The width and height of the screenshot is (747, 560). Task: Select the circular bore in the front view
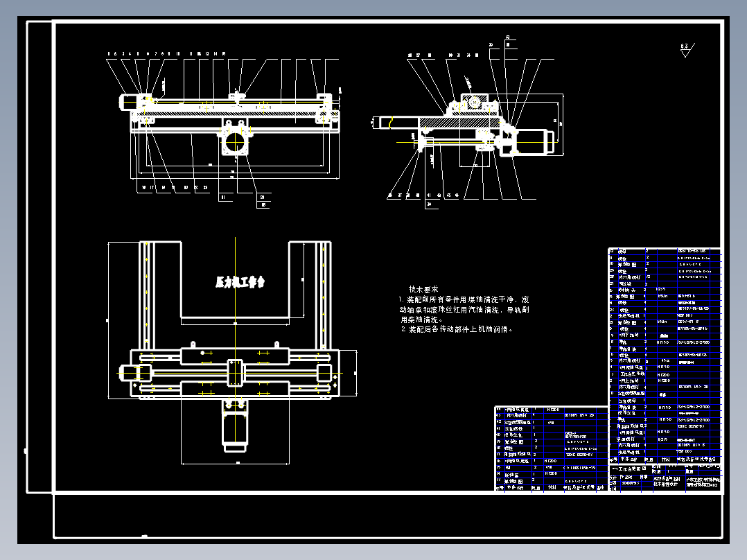point(235,142)
